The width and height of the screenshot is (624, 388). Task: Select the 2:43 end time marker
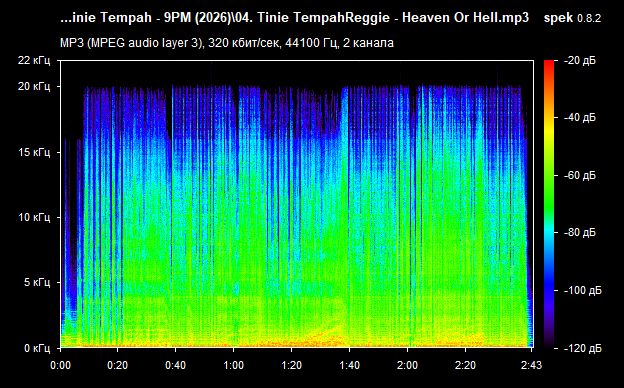point(531,365)
